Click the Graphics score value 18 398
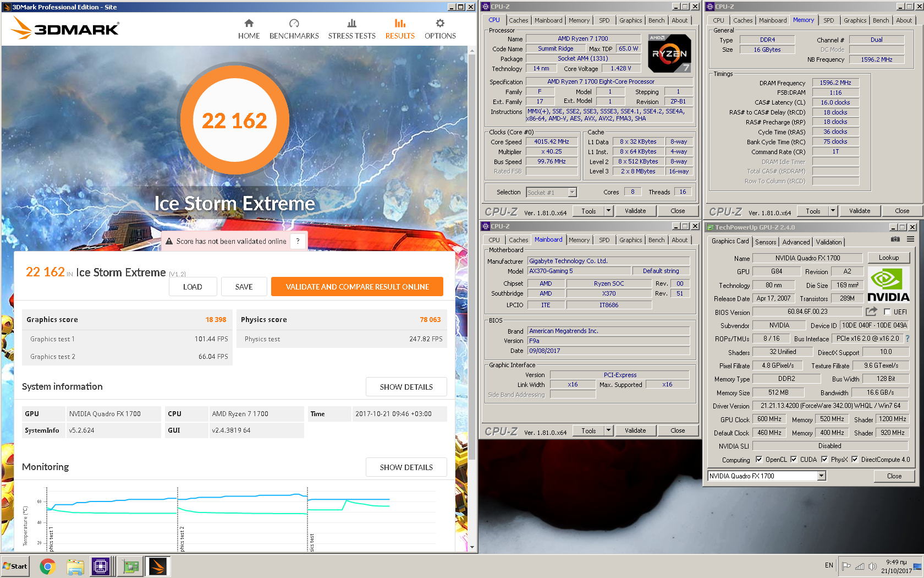The width and height of the screenshot is (924, 578). (x=216, y=320)
